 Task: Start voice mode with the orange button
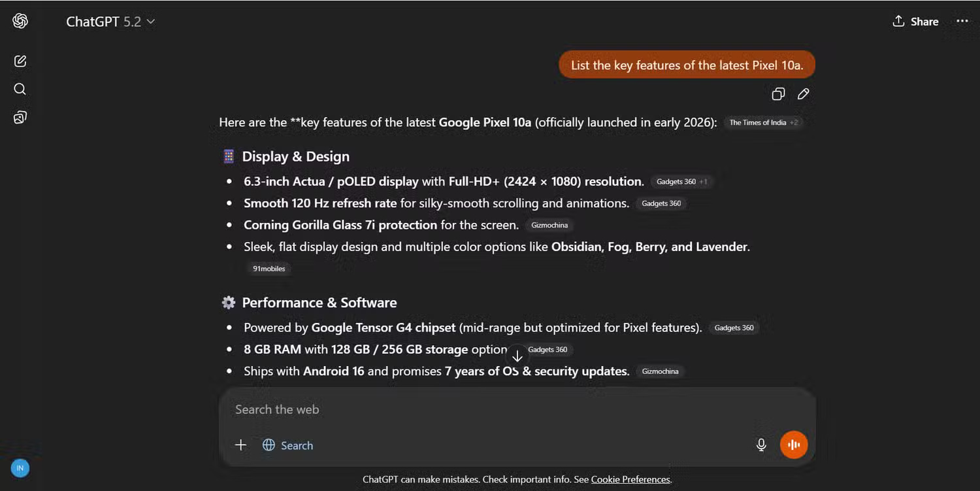pos(794,444)
